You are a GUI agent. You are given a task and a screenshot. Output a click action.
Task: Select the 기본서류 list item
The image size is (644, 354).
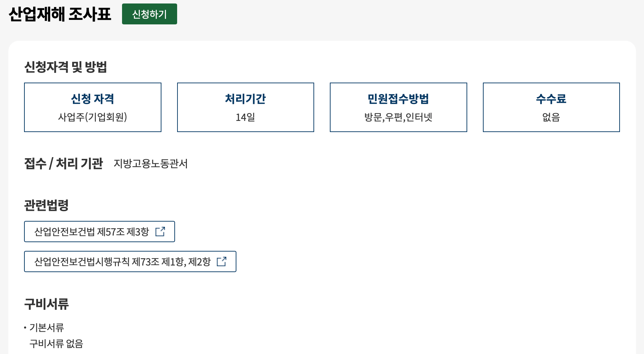[x=48, y=327]
